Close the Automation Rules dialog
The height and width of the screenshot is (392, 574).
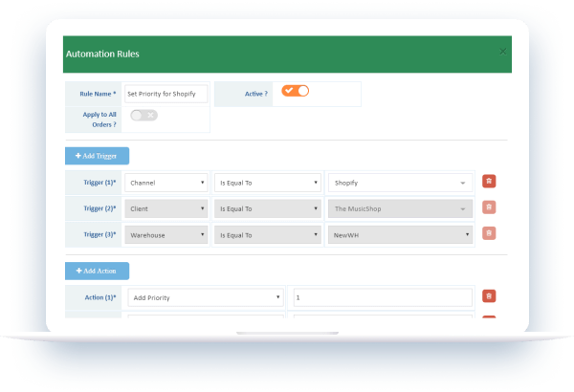503,53
